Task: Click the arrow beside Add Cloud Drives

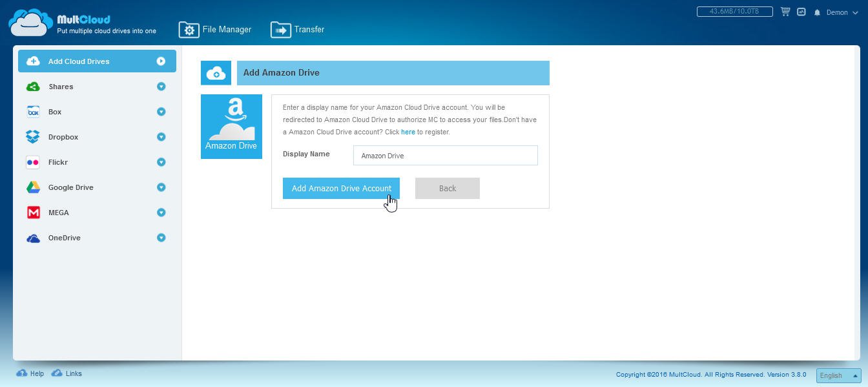Action: click(x=161, y=61)
